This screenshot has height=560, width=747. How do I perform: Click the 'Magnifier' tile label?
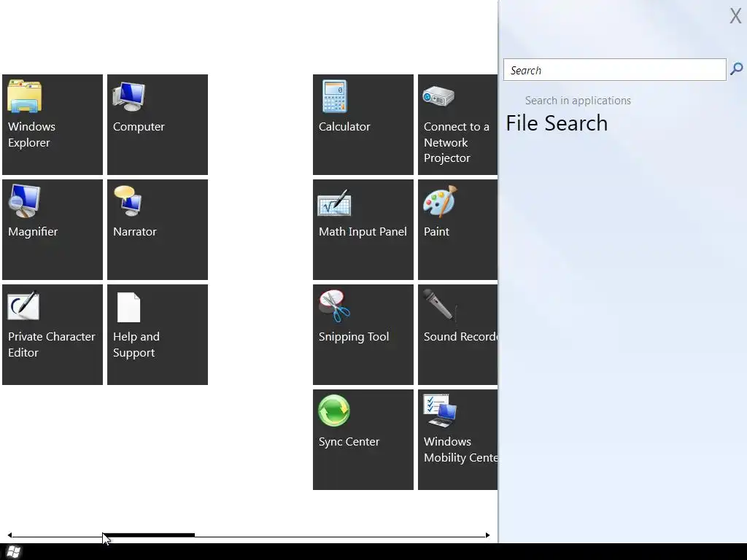tap(33, 231)
